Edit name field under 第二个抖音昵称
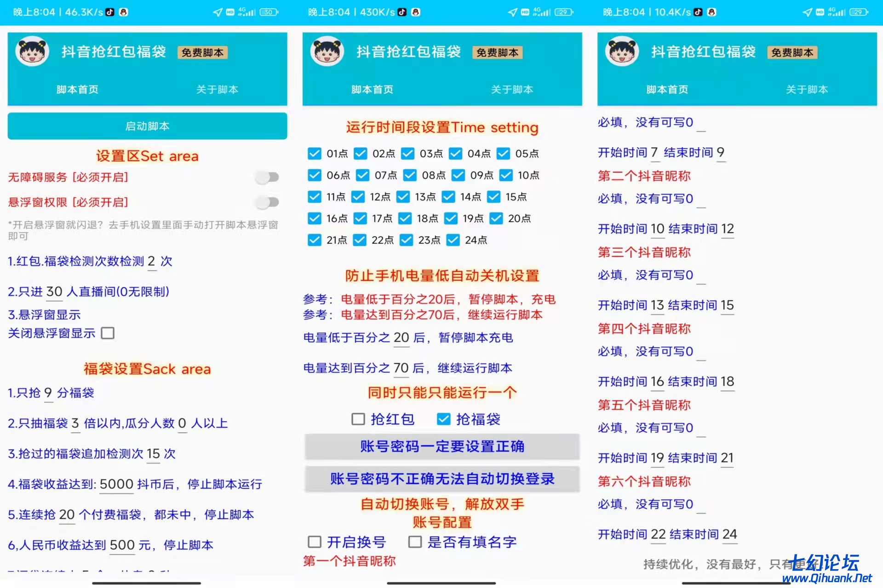Viewport: 883px width, 588px height. click(701, 200)
